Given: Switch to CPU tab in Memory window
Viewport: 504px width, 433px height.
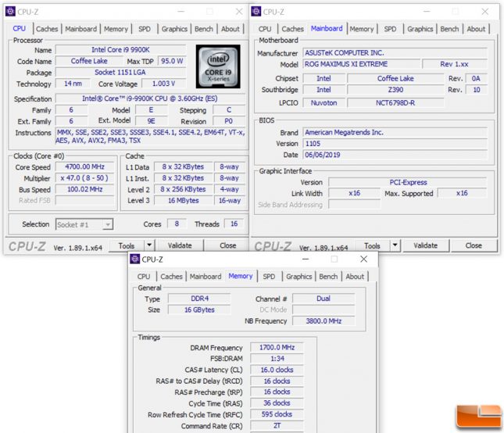Looking at the screenshot, I should coord(144,277).
